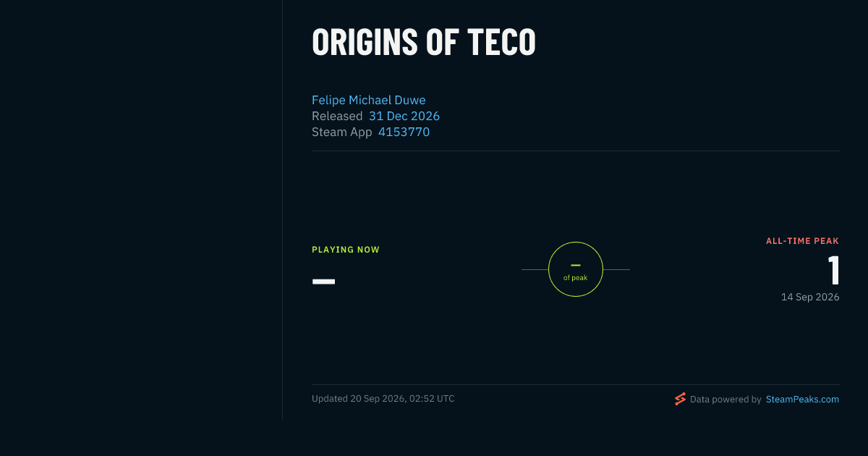868x456 pixels.
Task: Select the Playing Now label
Action: pos(346,250)
